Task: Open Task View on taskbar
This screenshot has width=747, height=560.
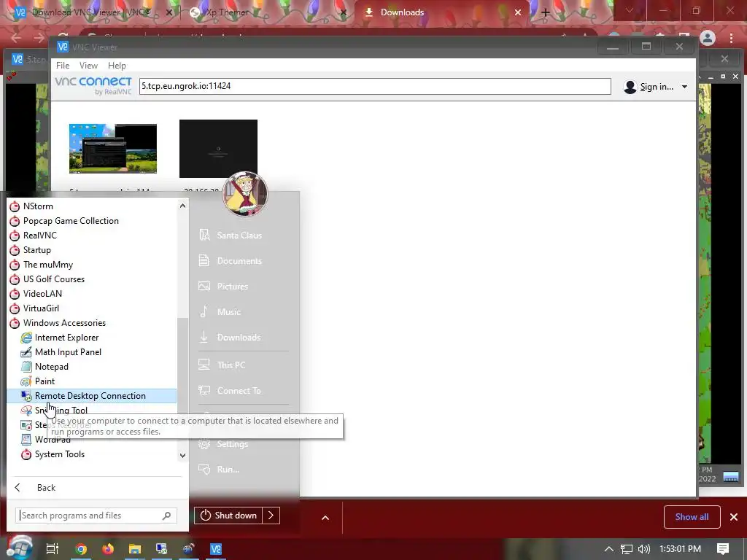Action: click(53, 549)
